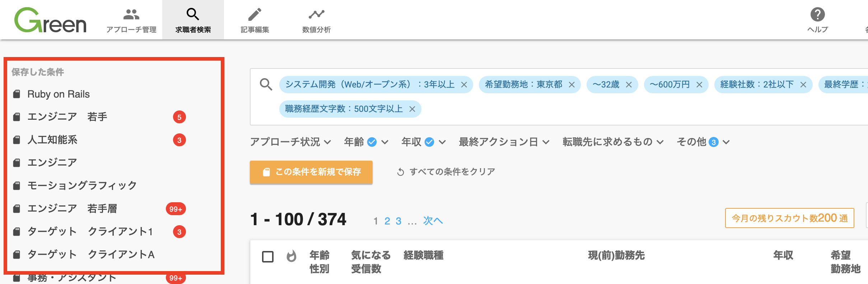This screenshot has height=284, width=868.
Task: Remove the 職務経歴文字数 filter chip
Action: point(412,109)
